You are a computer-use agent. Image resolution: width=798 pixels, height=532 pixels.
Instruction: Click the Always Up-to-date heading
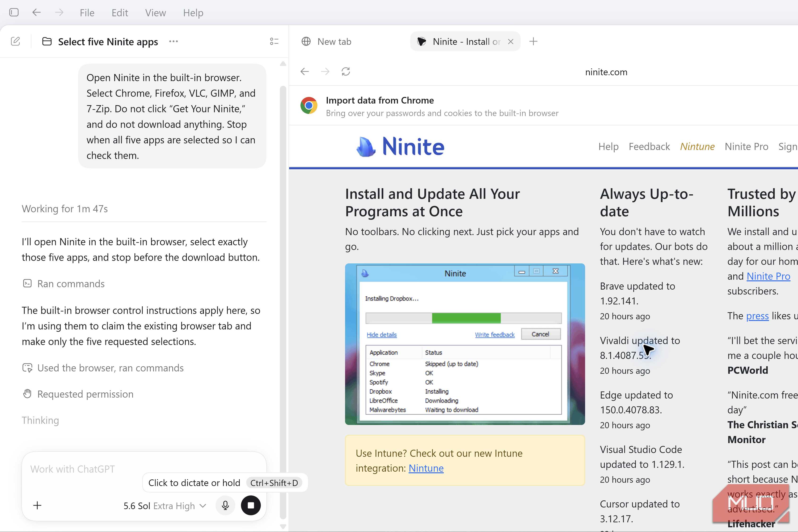646,203
